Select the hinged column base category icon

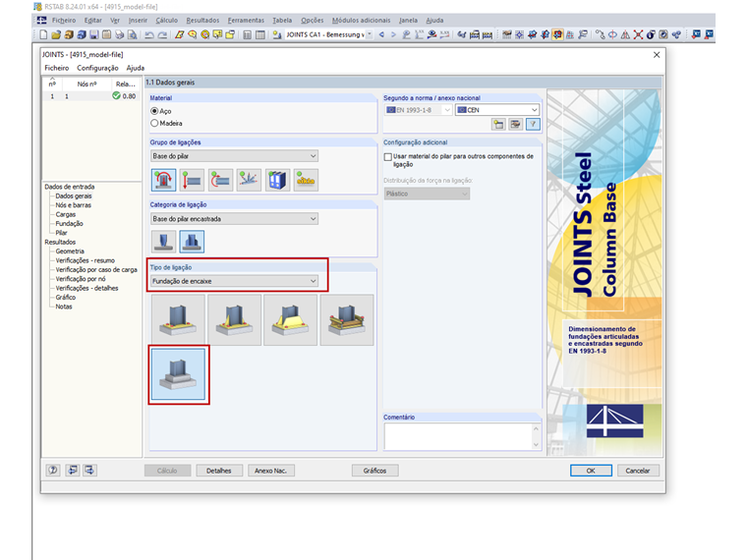click(163, 241)
